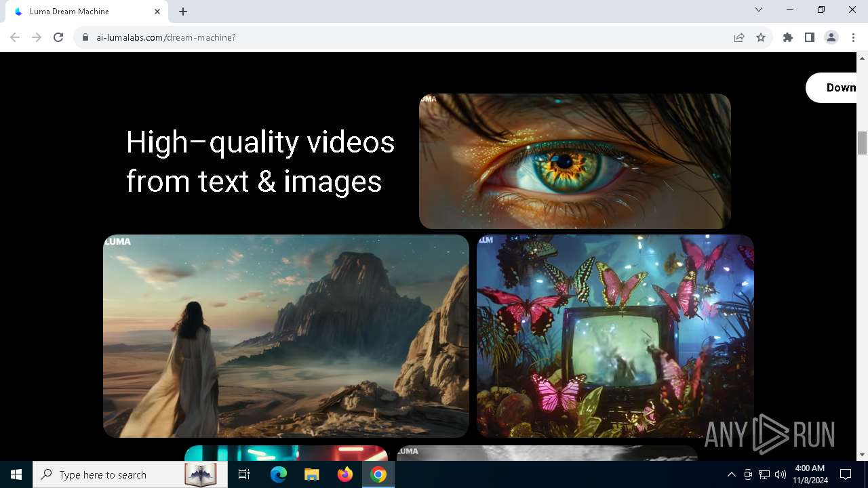Click the Download button

[831, 87]
